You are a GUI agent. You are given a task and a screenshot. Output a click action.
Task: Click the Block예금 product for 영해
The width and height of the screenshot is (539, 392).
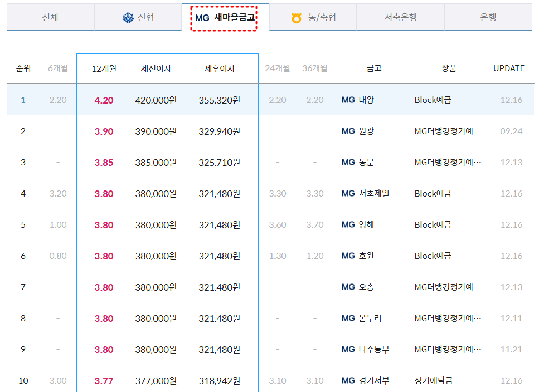tap(433, 225)
